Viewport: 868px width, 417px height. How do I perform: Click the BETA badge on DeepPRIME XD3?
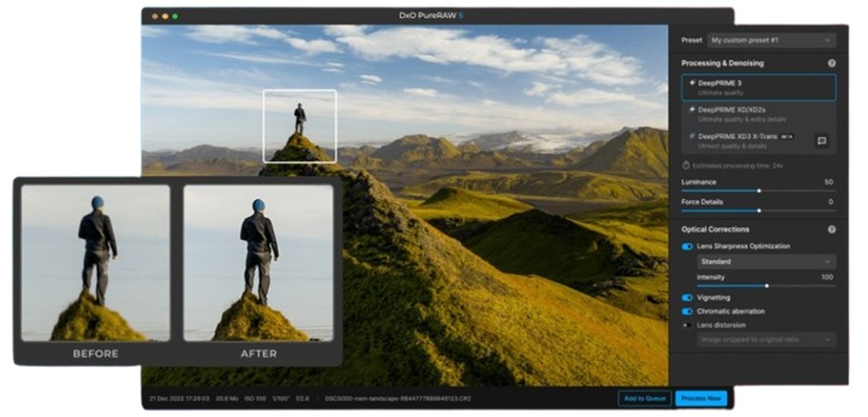tap(787, 136)
